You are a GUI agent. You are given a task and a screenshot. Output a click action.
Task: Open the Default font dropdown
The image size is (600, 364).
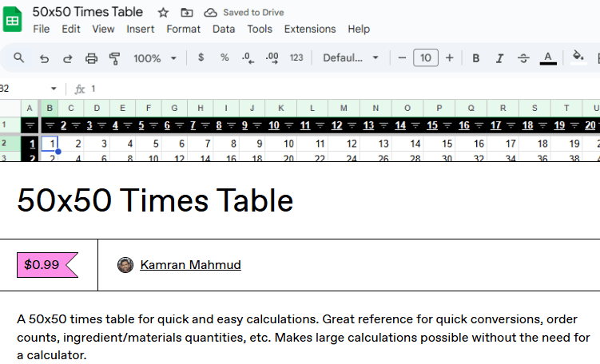coord(351,58)
